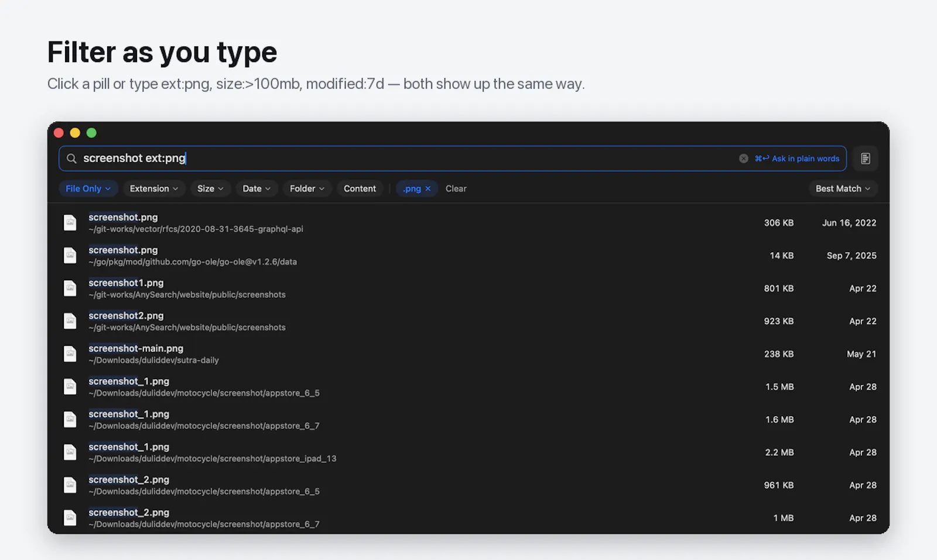The width and height of the screenshot is (937, 560).
Task: Select the graphql-api folder path text
Action: (x=196, y=229)
